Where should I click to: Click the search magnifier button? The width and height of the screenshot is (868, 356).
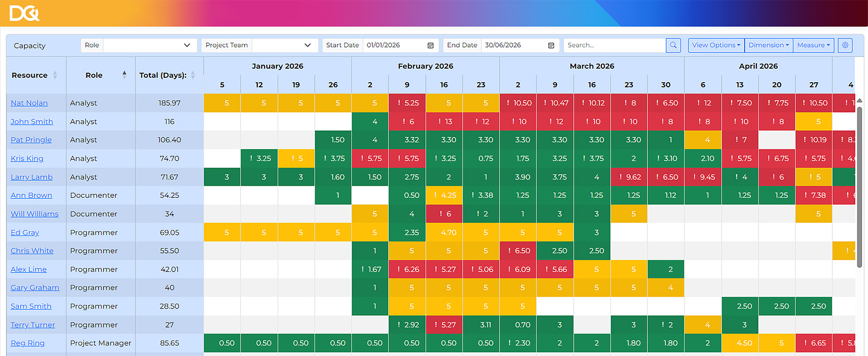point(673,45)
